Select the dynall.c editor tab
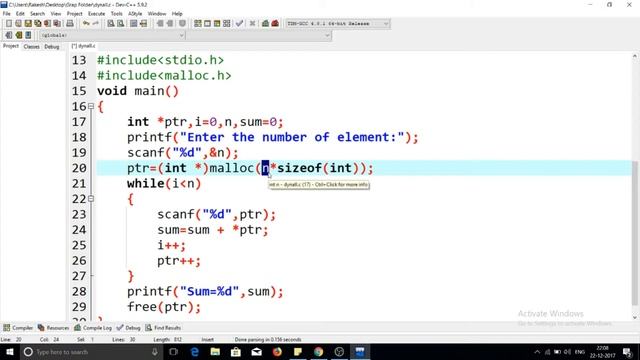This screenshot has height=360, width=640. click(84, 46)
